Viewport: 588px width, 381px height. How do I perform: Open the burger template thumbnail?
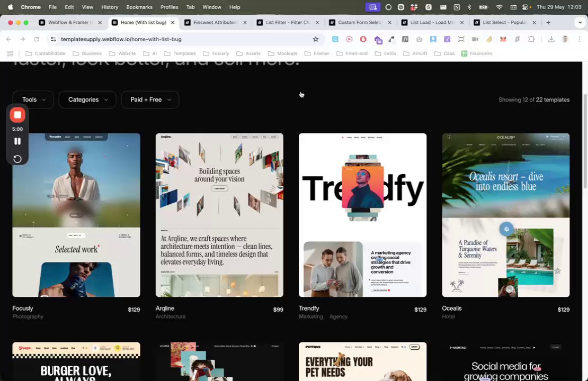point(76,361)
